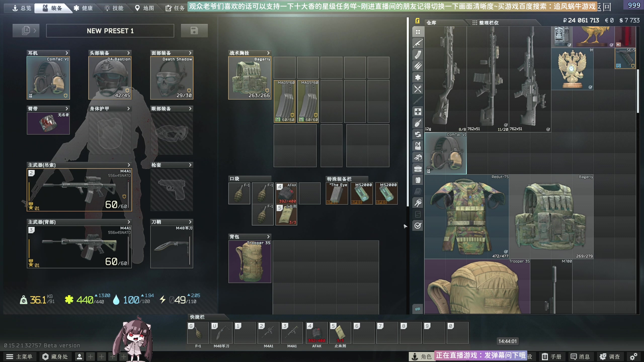This screenshot has width=644, height=362.
Task: Select the golden eagle clock statue in stash
Action: [x=572, y=69]
